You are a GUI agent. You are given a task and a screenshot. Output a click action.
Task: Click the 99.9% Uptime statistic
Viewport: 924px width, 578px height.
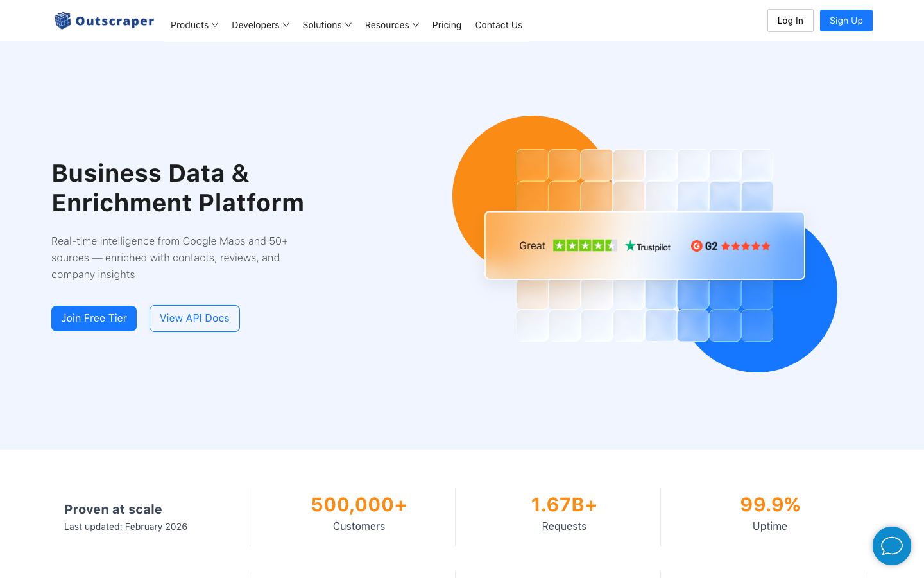770,514
